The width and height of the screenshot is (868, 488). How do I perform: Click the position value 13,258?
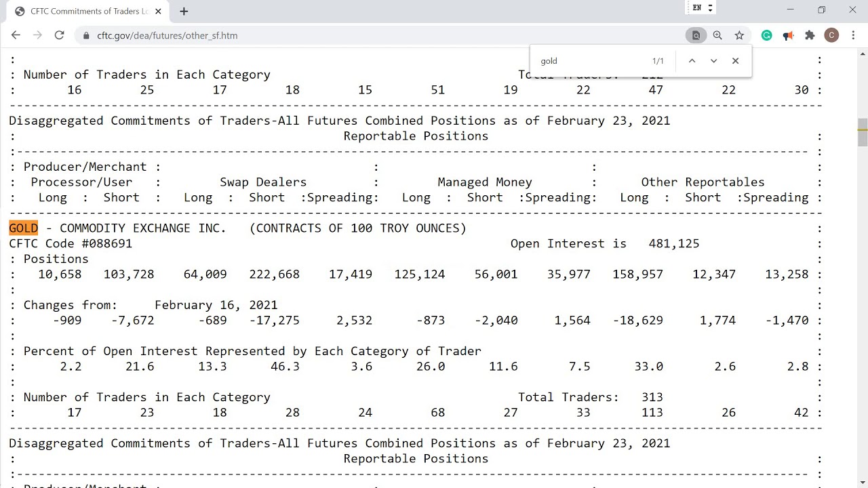(787, 274)
